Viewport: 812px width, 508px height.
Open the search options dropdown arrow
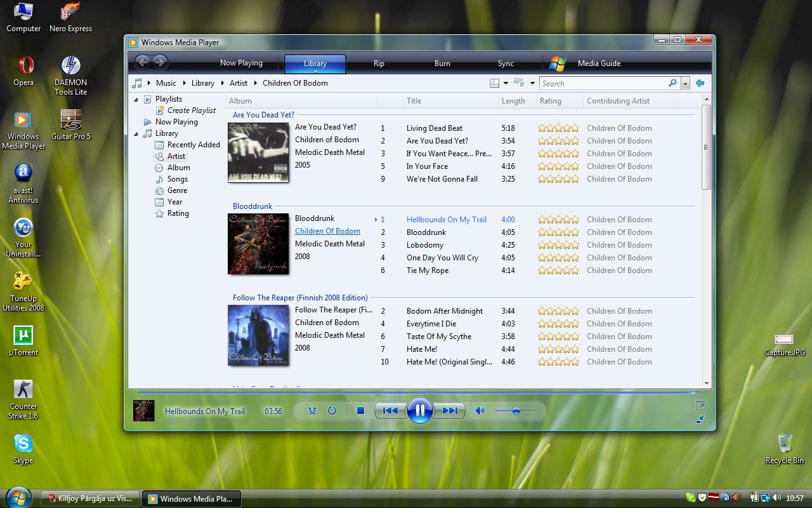(685, 83)
